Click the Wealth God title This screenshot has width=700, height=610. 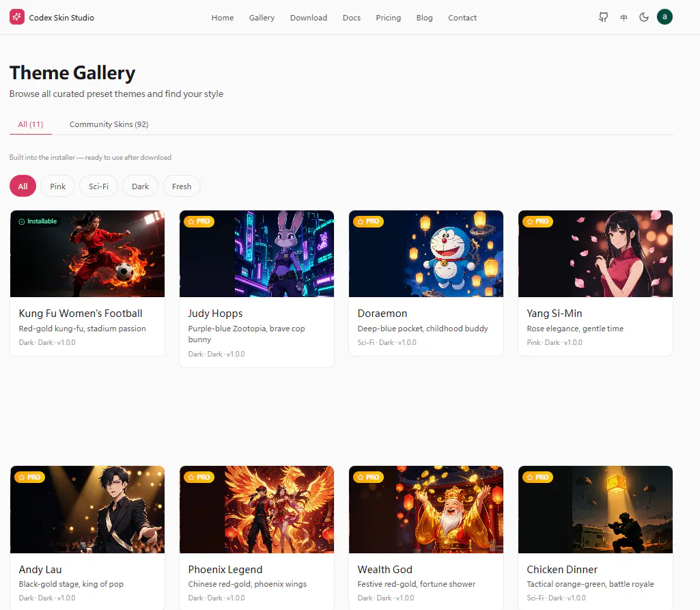point(384,570)
